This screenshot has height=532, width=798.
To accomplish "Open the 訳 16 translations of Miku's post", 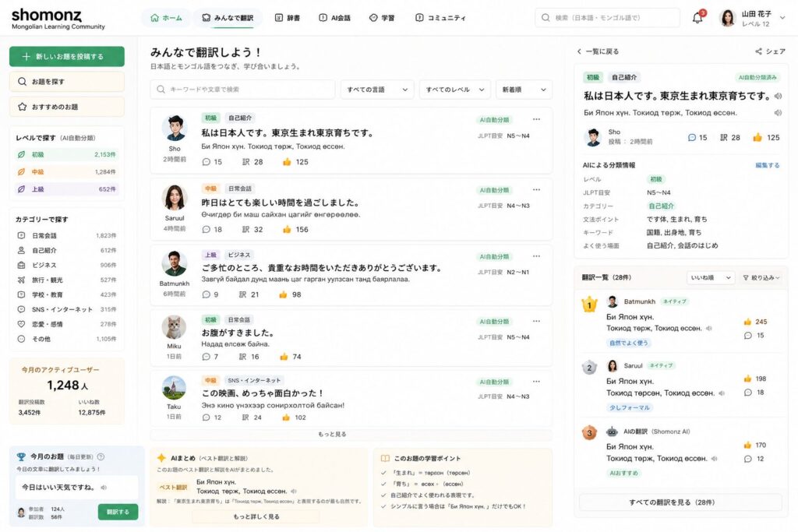I will pos(249,357).
